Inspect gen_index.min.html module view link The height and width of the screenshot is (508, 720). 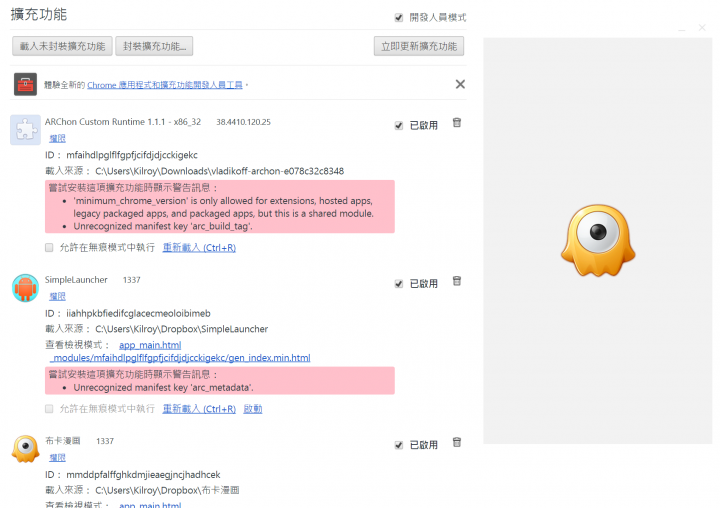coord(180,358)
